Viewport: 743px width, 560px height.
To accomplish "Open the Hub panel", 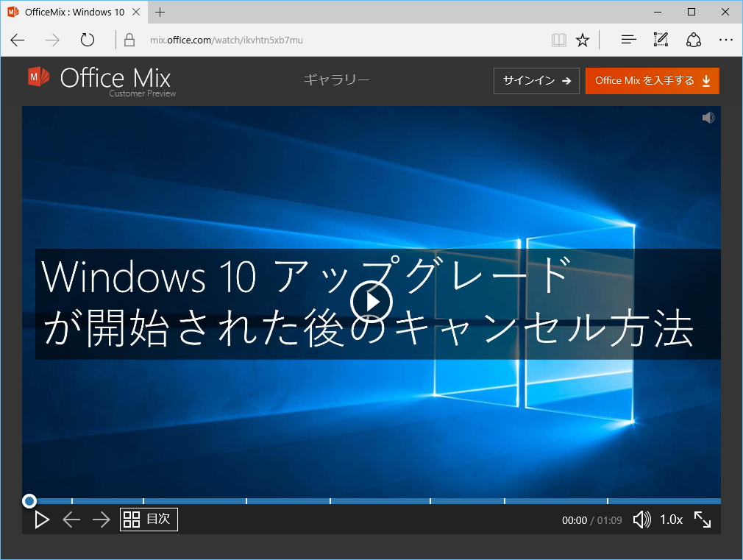I will pos(628,39).
